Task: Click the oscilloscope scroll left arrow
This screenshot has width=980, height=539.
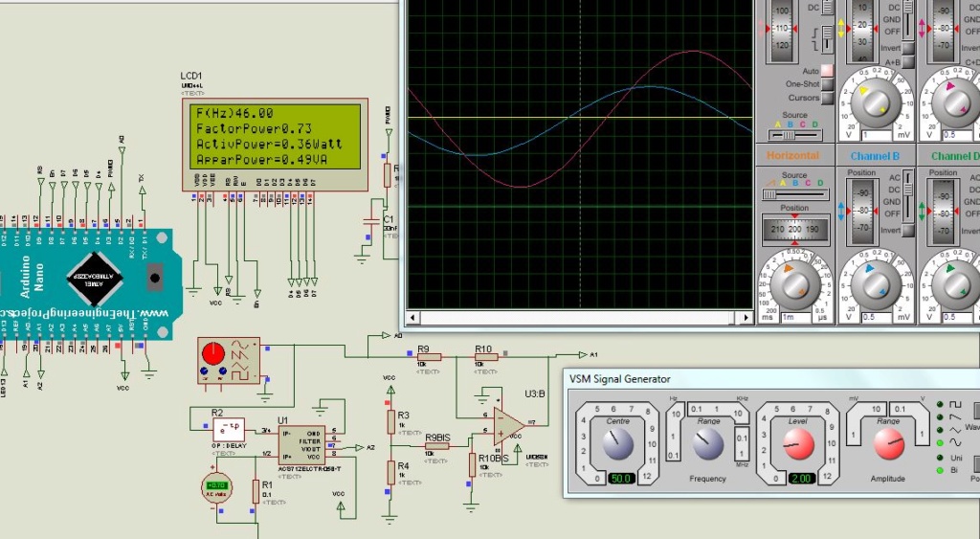Action: (412, 318)
